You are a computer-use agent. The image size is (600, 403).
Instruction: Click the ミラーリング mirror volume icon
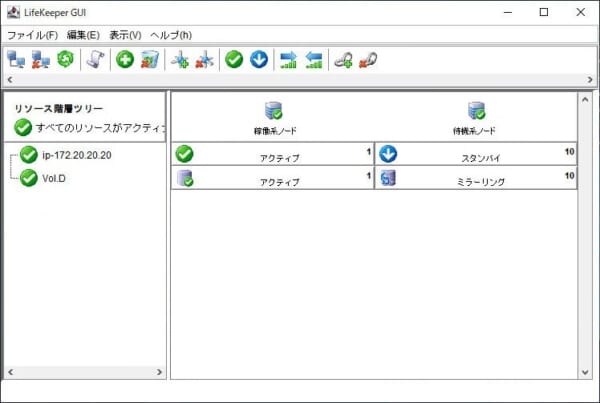[x=388, y=178]
